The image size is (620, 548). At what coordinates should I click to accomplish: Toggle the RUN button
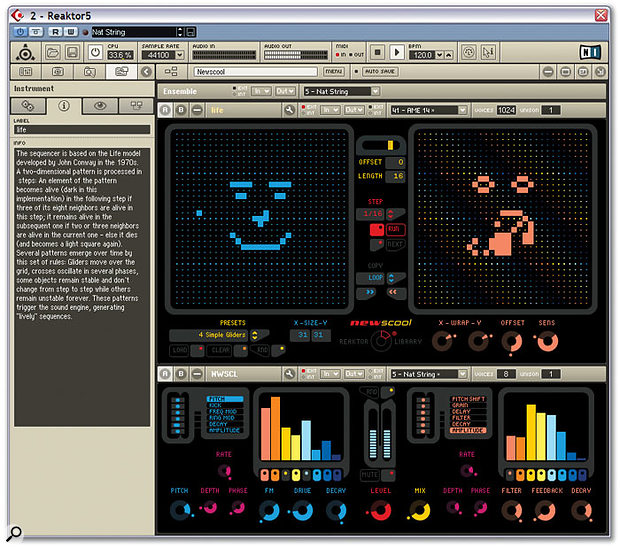pyautogui.click(x=395, y=229)
